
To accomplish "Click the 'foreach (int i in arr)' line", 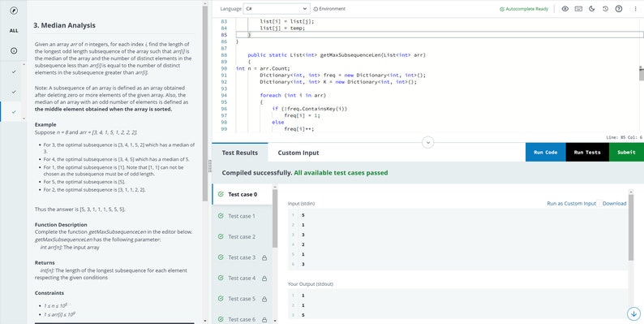I will [293, 95].
